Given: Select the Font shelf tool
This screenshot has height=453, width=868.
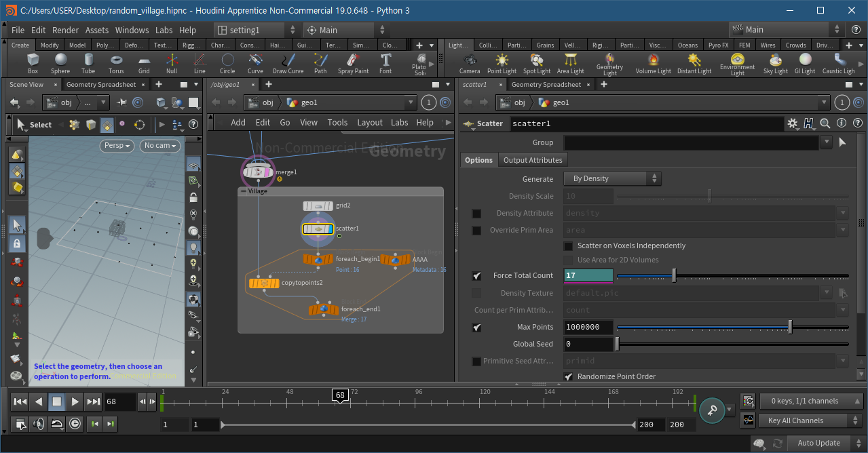Looking at the screenshot, I should pos(385,64).
